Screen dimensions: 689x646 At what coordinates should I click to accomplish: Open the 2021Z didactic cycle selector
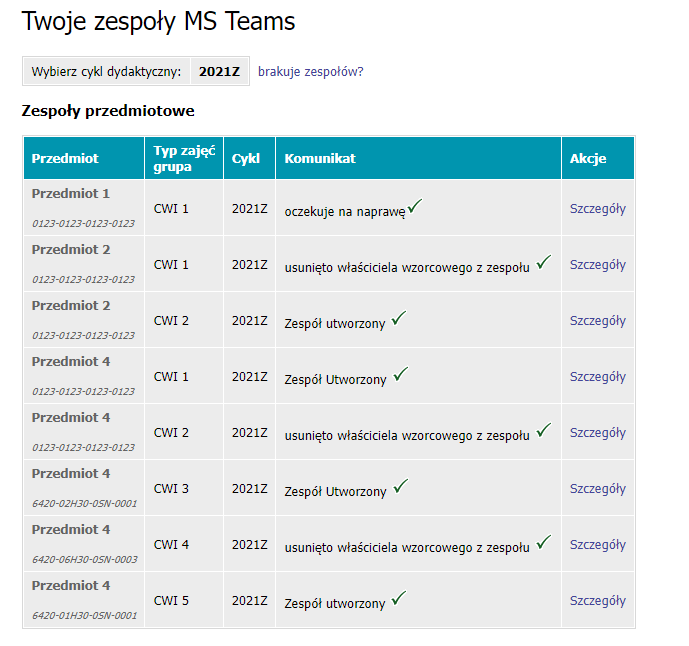[219, 71]
